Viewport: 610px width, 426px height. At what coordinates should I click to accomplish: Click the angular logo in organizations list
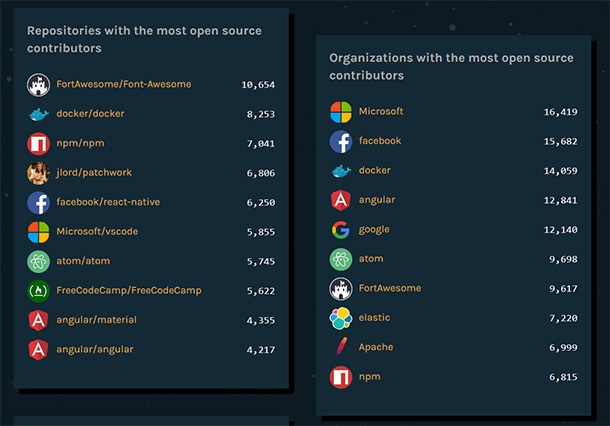click(x=341, y=200)
